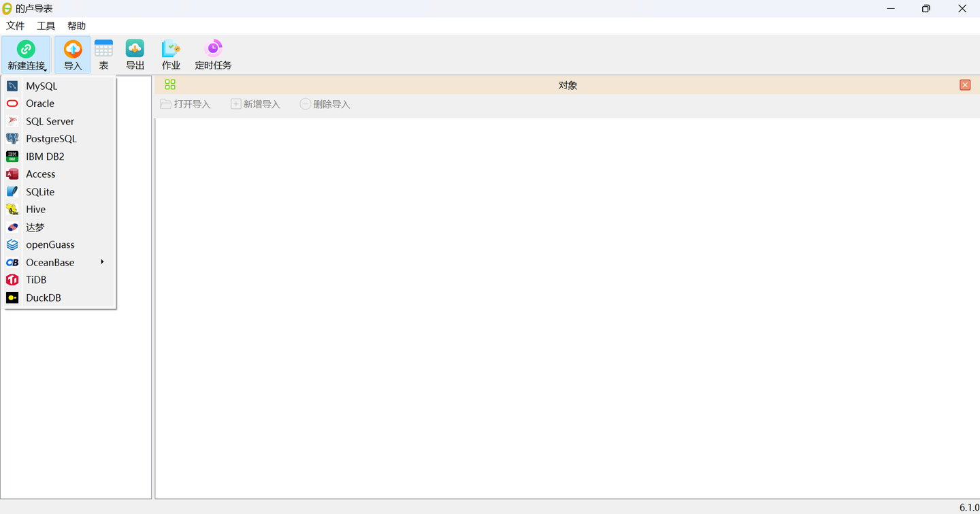
Task: Click the 新建连接 toolbar icon
Action: pyautogui.click(x=26, y=49)
